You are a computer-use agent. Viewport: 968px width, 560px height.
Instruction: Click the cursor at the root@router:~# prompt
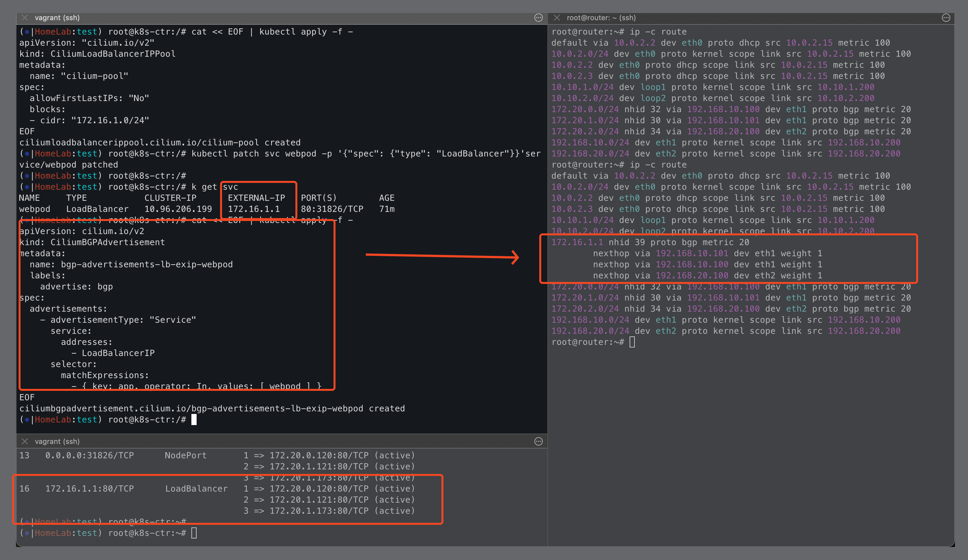[x=632, y=342]
